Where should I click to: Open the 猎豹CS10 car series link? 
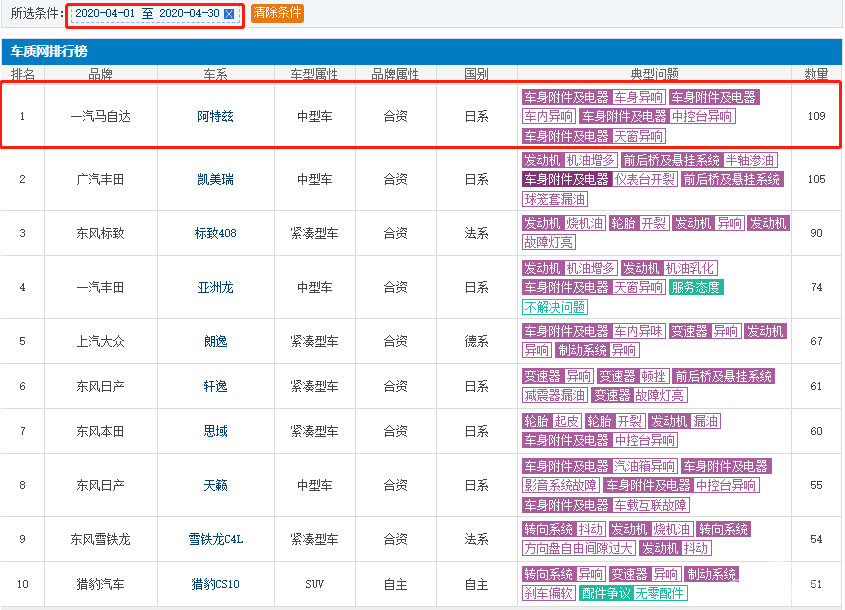pos(215,584)
